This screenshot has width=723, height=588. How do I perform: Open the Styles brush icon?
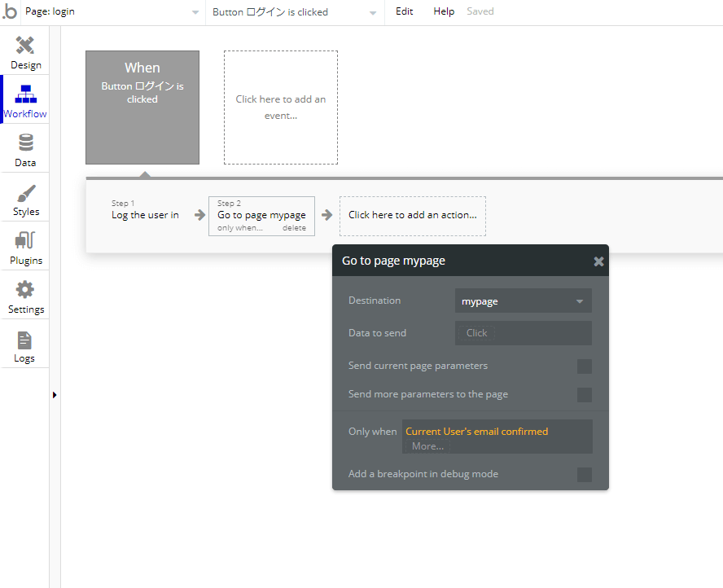(x=26, y=193)
